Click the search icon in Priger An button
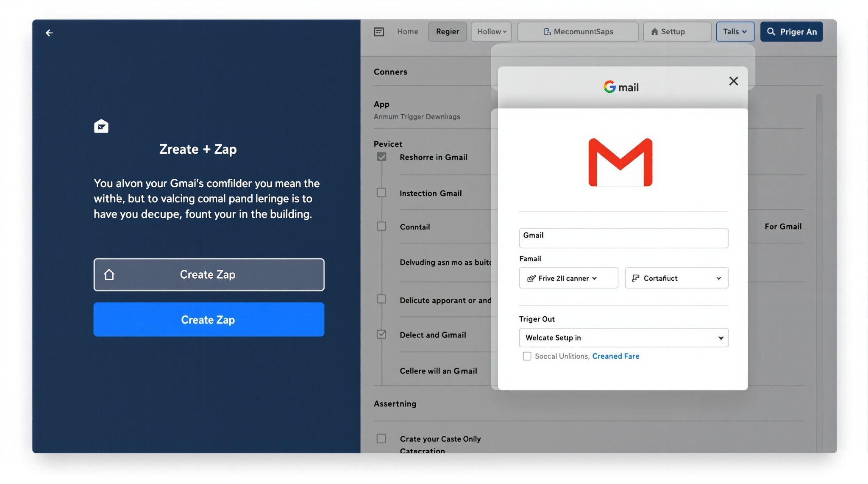Screen dimensions: 868x484 771,32
